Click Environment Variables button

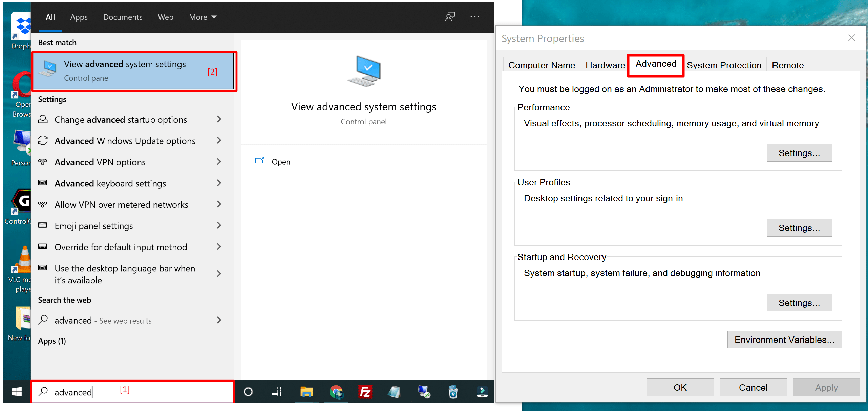click(784, 340)
